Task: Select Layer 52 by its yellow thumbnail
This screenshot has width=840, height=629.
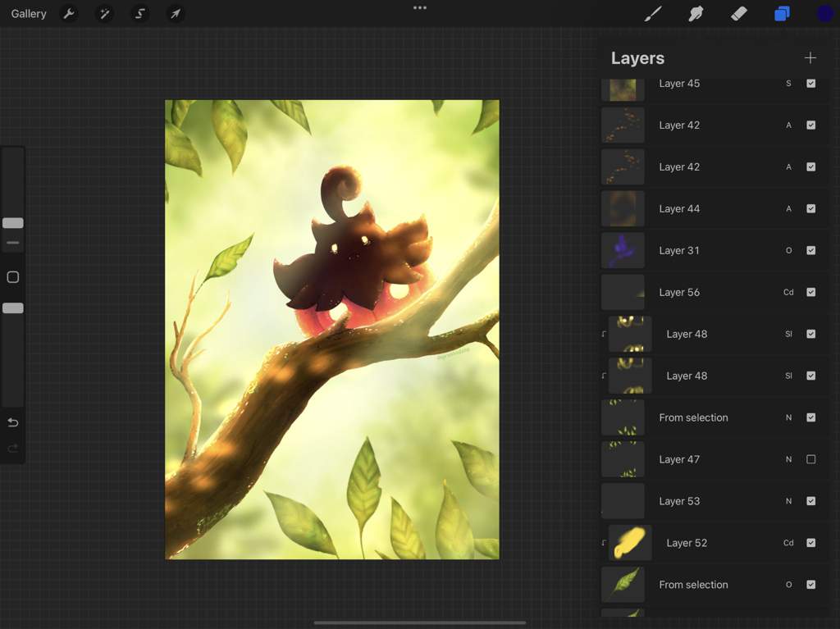Action: coord(630,543)
